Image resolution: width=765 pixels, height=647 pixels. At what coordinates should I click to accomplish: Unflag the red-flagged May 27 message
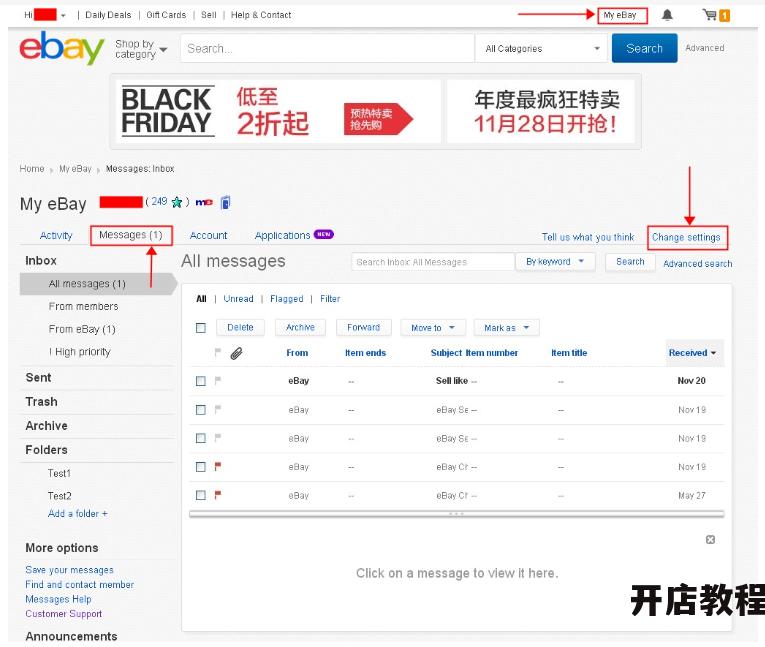pos(218,495)
